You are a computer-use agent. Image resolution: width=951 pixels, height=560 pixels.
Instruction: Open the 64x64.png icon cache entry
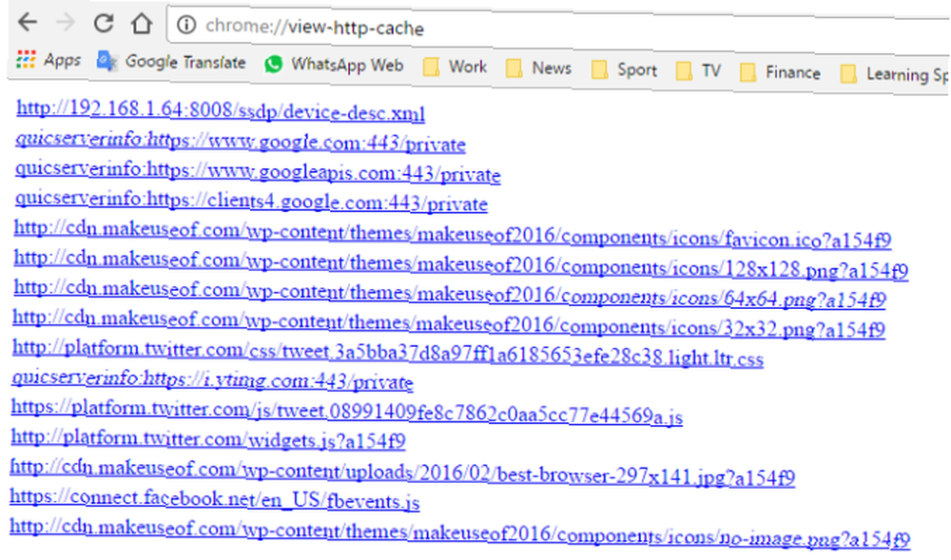[x=450, y=294]
